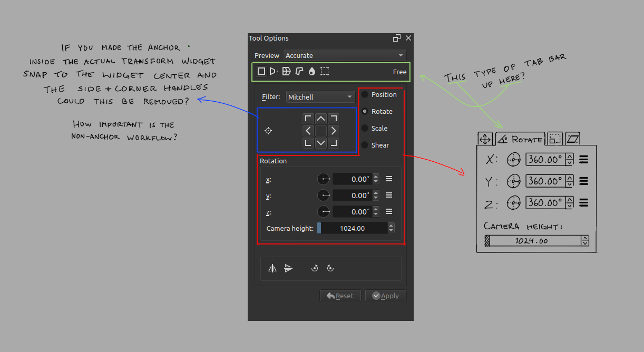Set anchor to the center square
This screenshot has height=352, width=644.
(x=321, y=131)
